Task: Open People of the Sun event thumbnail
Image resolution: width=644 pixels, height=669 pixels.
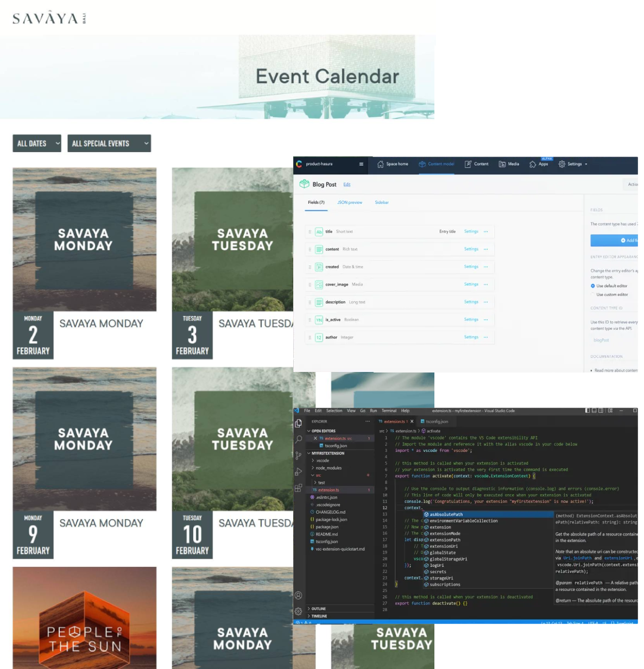Action: point(85,618)
